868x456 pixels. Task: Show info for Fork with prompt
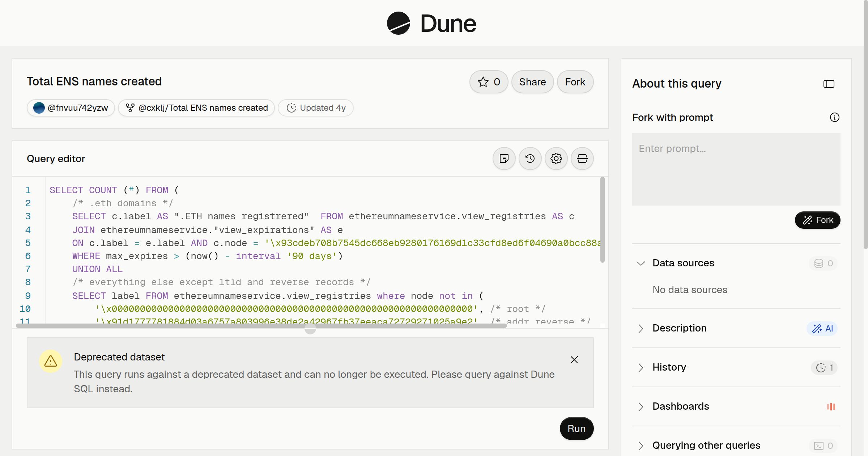[x=835, y=117]
